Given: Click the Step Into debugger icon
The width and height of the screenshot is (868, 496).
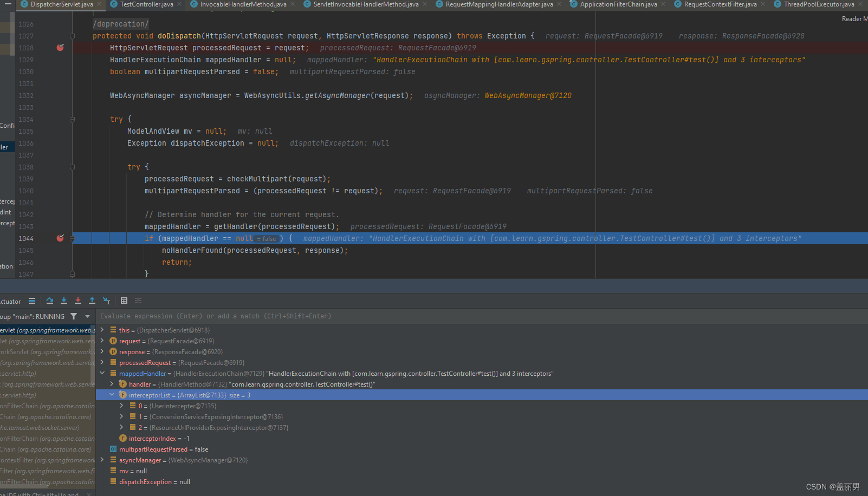Looking at the screenshot, I should click(x=64, y=301).
